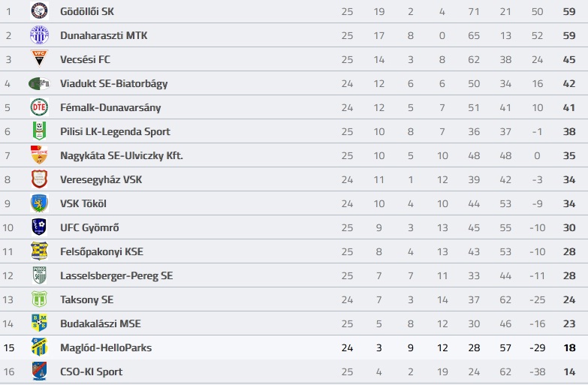Image resolution: width=588 pixels, height=385 pixels.
Task: Click the Nagykáta SE-Ulviczky Kft. name
Action: click(122, 155)
